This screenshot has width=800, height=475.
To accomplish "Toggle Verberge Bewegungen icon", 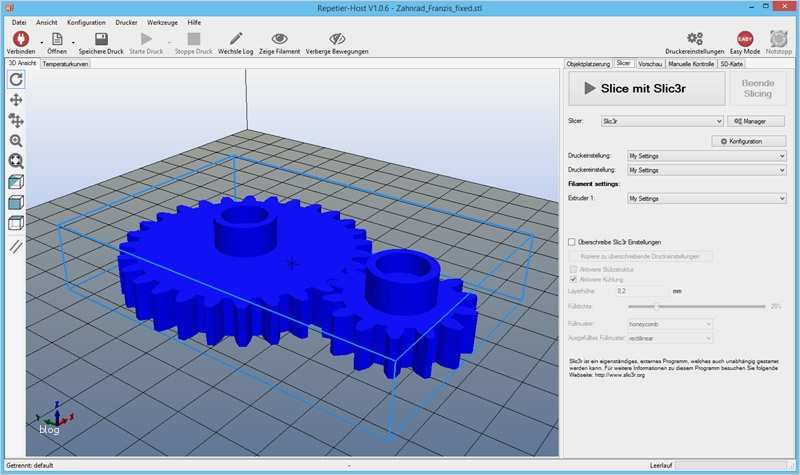I will (x=337, y=38).
